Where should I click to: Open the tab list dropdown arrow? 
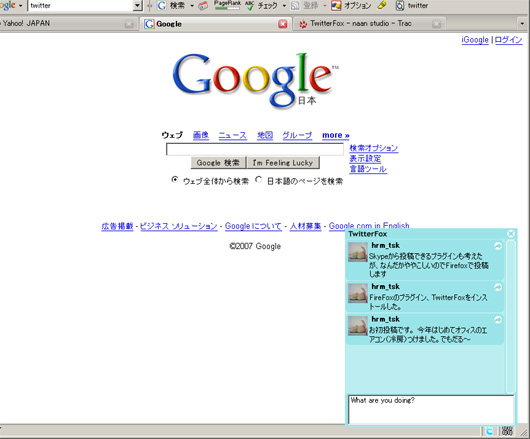pos(522,24)
